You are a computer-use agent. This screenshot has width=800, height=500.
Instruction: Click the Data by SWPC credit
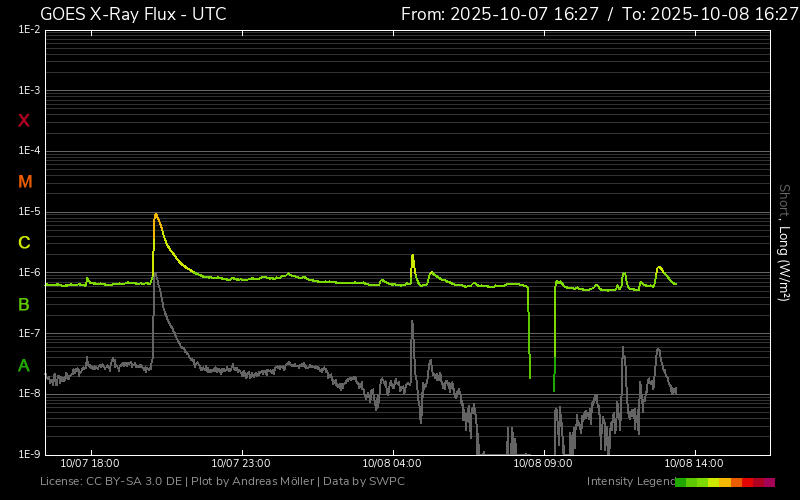pos(364,481)
